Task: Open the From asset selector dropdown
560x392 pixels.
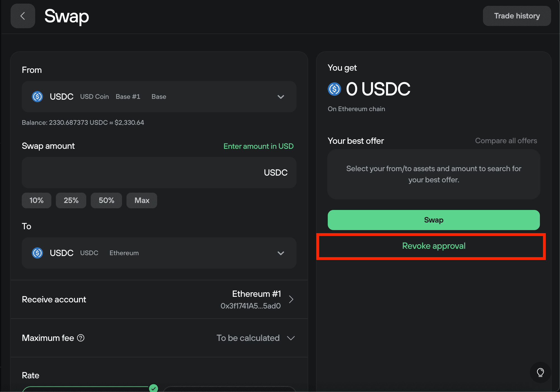Action: [281, 97]
